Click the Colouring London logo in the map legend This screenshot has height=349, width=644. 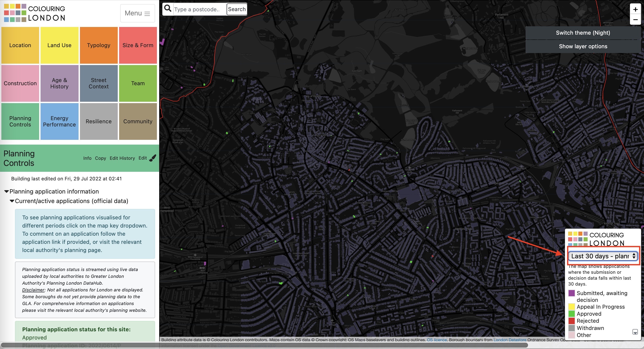(596, 239)
